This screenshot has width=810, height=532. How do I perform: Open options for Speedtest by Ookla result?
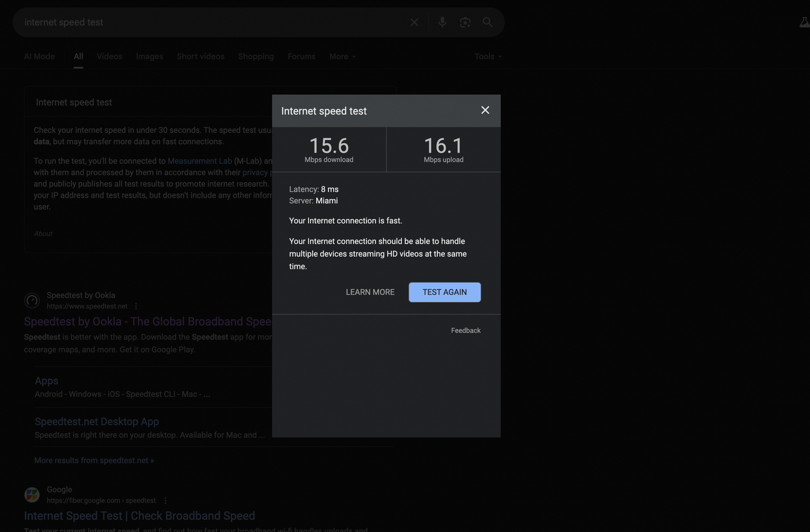tap(136, 306)
